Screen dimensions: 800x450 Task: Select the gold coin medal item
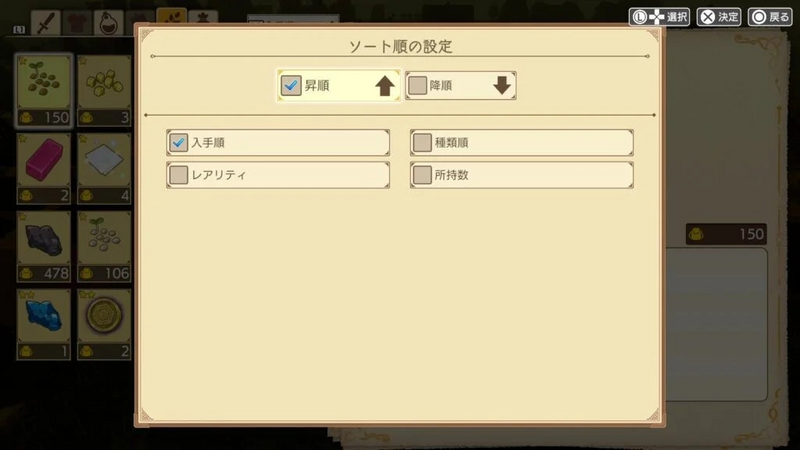pos(104,324)
